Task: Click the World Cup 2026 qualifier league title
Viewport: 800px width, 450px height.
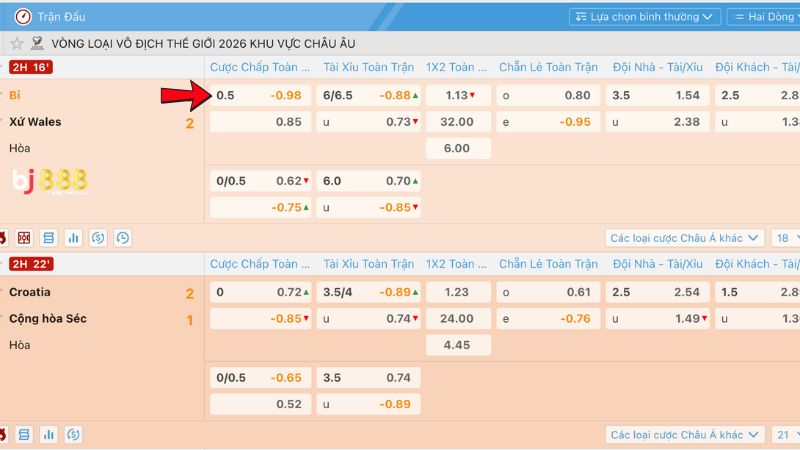Action: [x=203, y=43]
